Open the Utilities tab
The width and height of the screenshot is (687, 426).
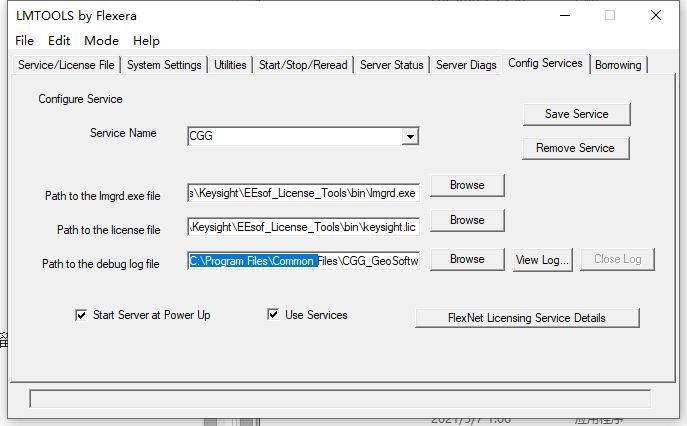(x=230, y=65)
